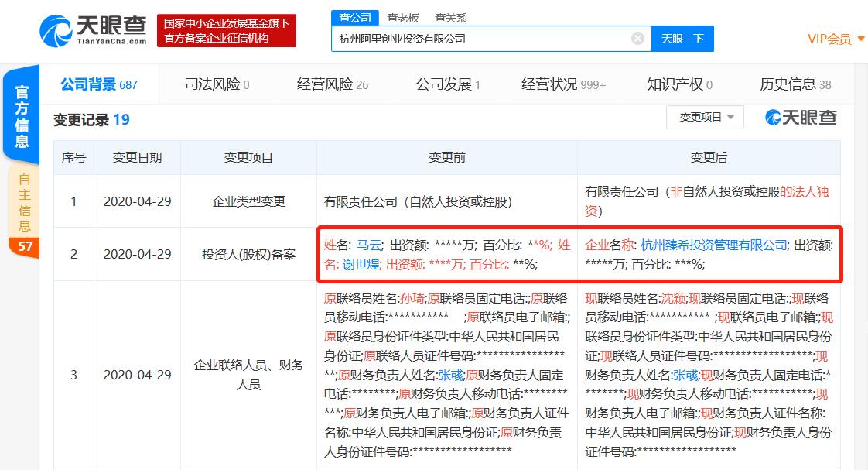This screenshot has width=868, height=470.
Task: Open 杭州臻希投资管理有限公司 company link
Action: 713,245
